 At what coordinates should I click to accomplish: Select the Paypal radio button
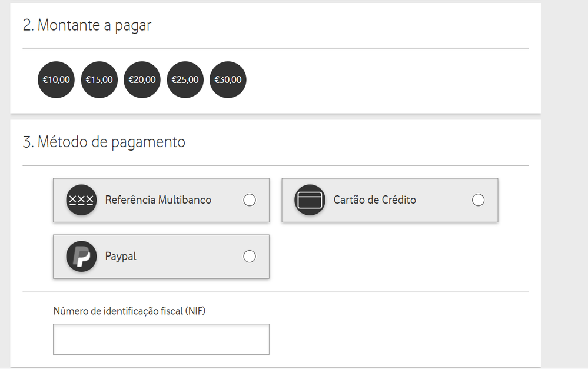coord(250,257)
